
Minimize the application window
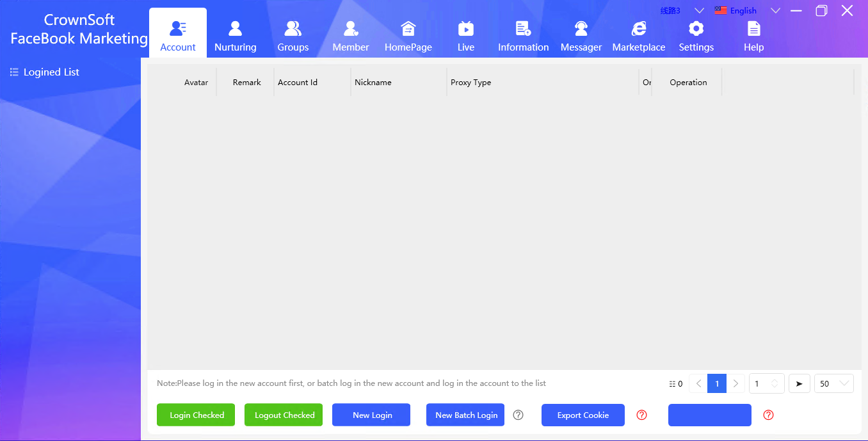796,10
